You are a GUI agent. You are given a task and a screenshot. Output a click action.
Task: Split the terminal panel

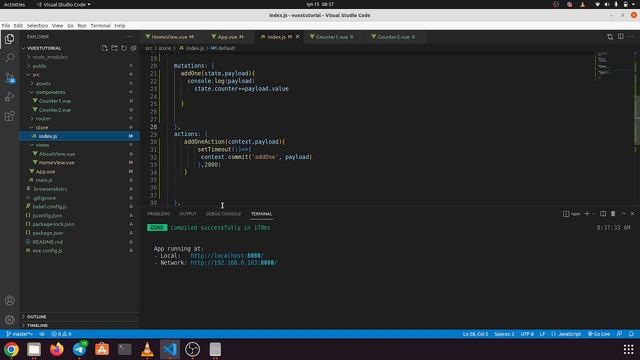coord(603,213)
